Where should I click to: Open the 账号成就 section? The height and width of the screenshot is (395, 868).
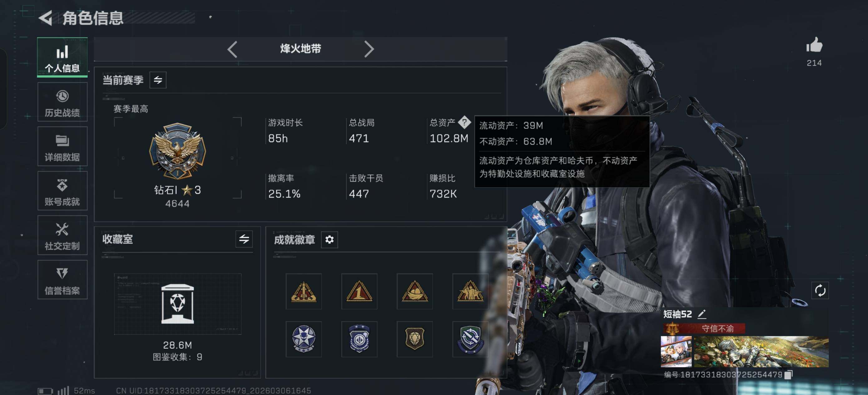coord(62,191)
